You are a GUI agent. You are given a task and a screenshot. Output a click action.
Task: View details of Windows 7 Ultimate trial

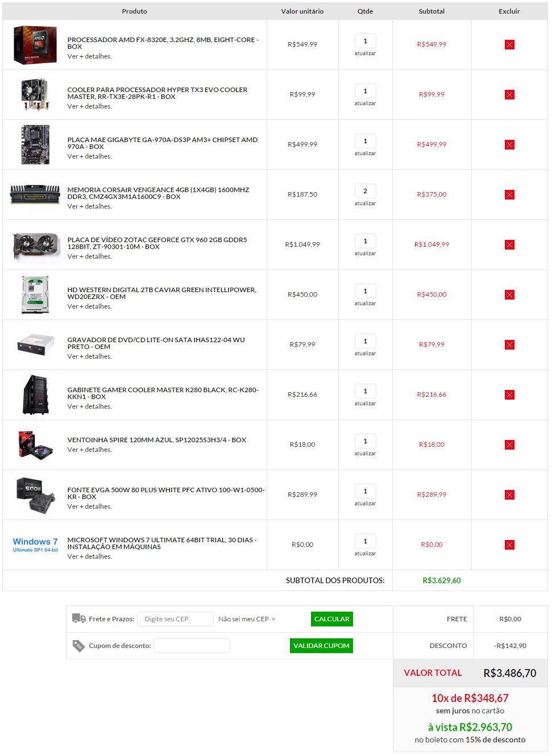tap(89, 556)
